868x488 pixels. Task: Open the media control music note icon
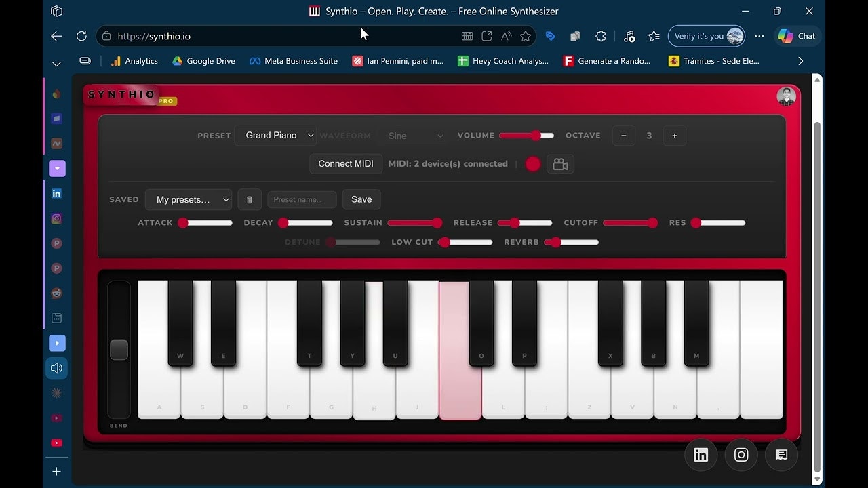pyautogui.click(x=629, y=36)
